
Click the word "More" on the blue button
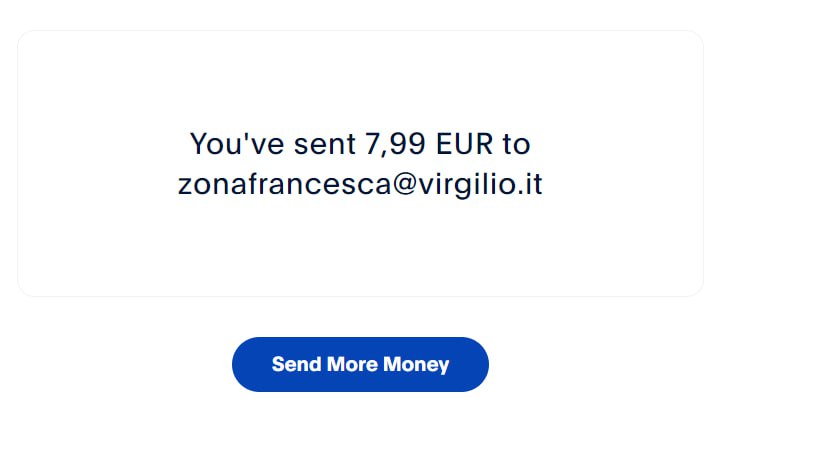(x=350, y=364)
